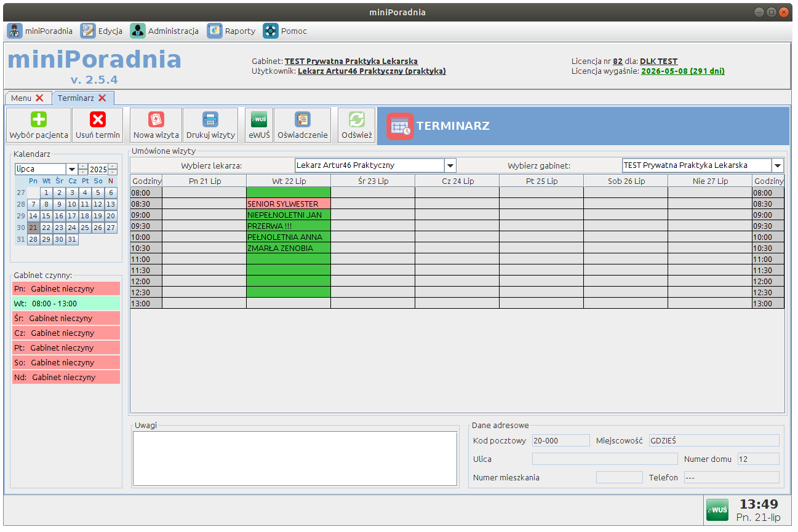798x532 pixels.
Task: Click the Uwagi notes text area
Action: (295, 458)
